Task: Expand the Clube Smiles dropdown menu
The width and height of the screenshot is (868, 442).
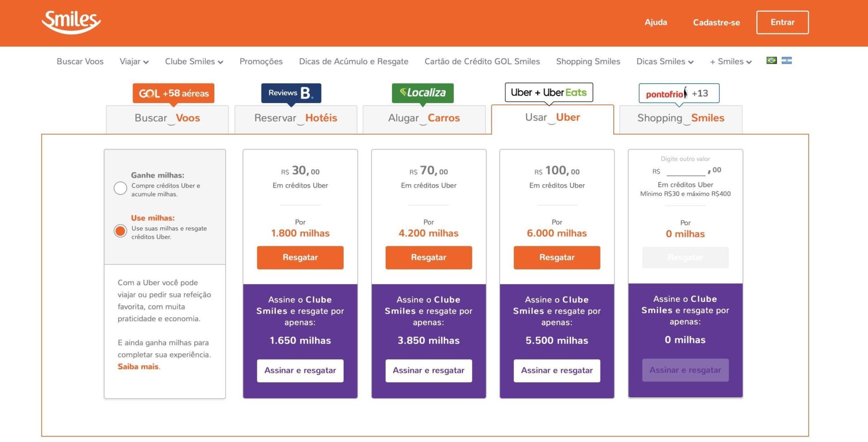Action: (x=194, y=61)
